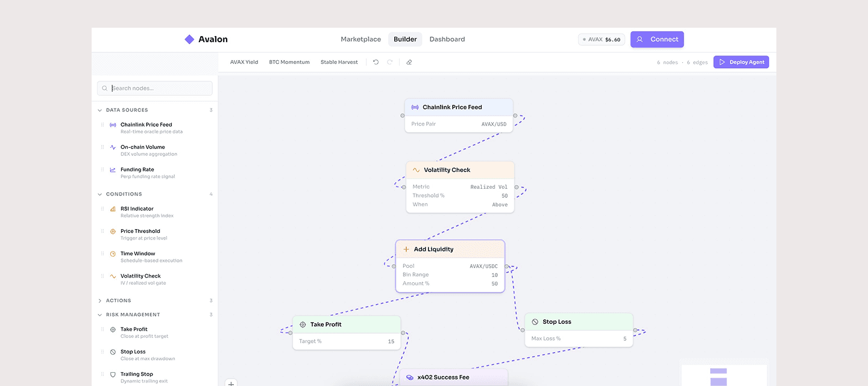868x386 pixels.
Task: Click target icon on Take Profit node
Action: pyautogui.click(x=303, y=324)
